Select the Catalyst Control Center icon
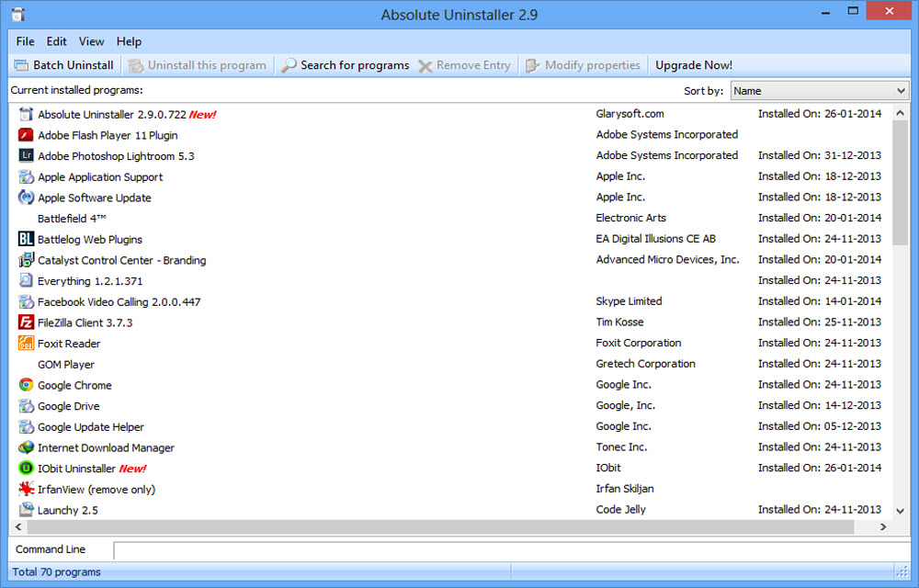This screenshot has width=919, height=588. [x=26, y=260]
